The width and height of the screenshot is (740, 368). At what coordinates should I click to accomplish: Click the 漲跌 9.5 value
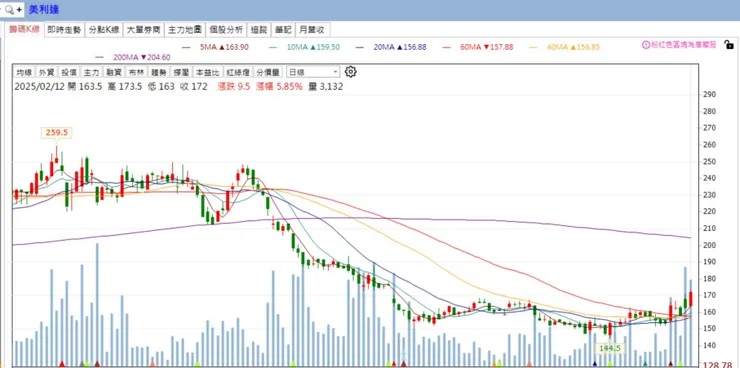[x=233, y=87]
